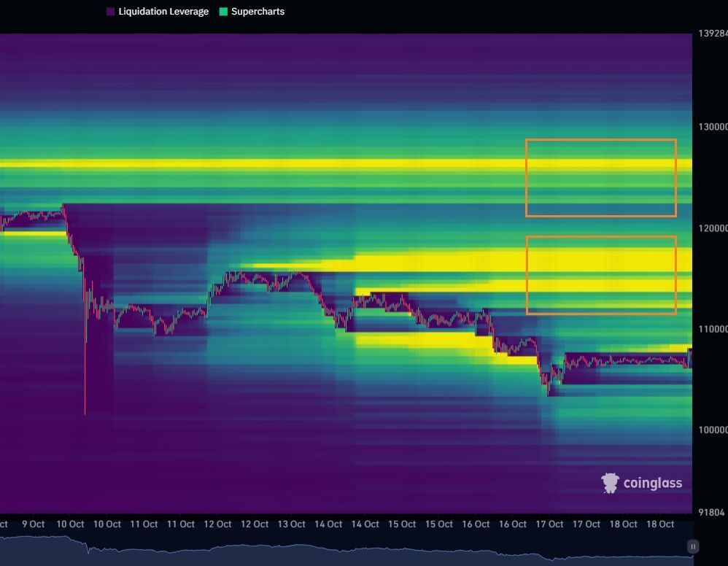
Task: Click the first 17 Oct date label
Action: [549, 524]
